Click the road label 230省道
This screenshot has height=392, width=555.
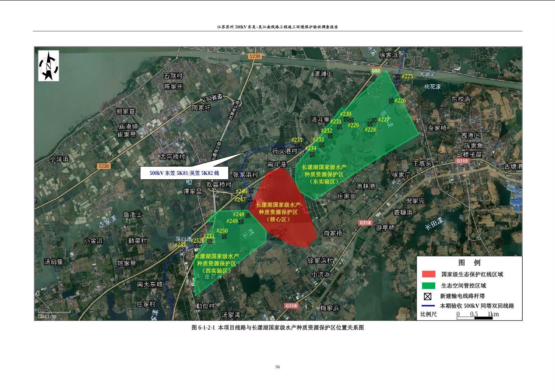[213, 98]
